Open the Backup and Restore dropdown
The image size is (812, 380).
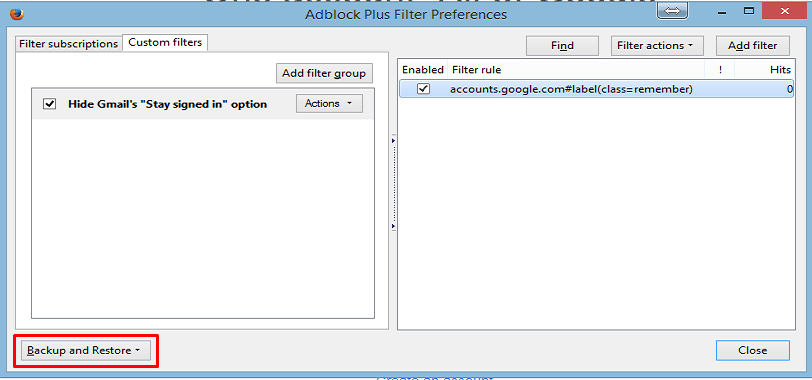click(85, 350)
